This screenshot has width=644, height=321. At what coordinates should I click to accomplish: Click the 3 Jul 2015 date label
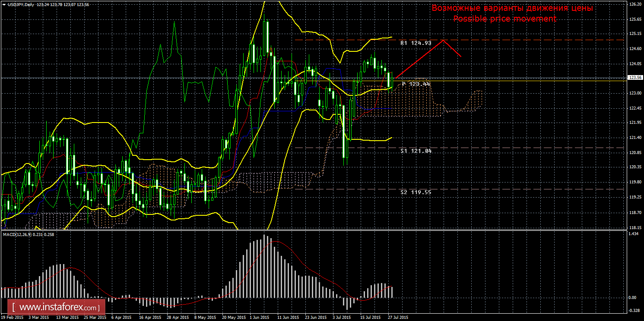click(343, 317)
